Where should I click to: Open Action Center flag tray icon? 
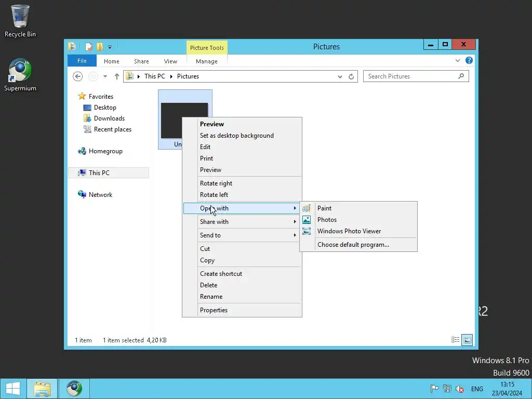434,389
